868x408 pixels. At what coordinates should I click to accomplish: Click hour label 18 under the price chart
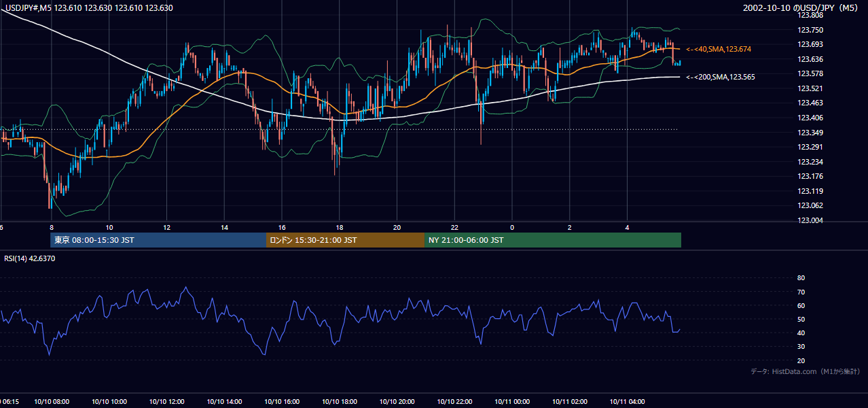pos(340,227)
